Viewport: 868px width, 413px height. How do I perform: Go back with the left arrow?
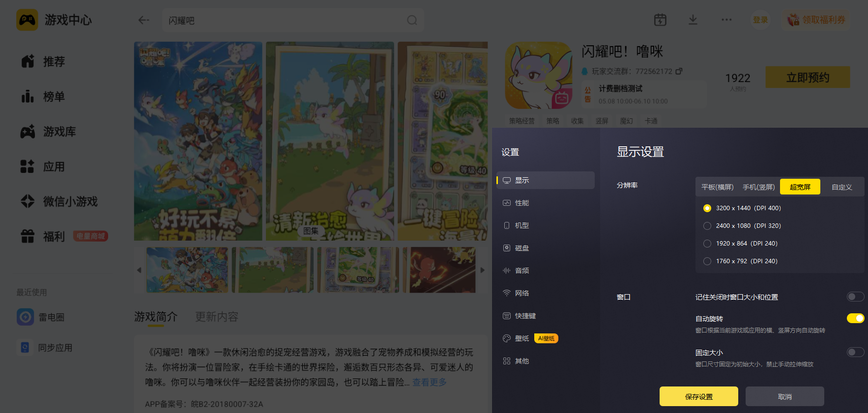pyautogui.click(x=144, y=20)
